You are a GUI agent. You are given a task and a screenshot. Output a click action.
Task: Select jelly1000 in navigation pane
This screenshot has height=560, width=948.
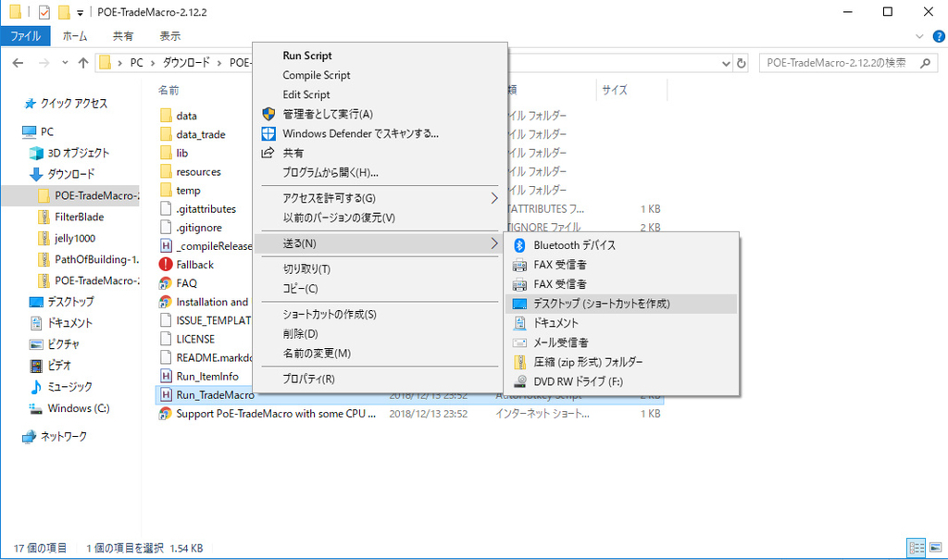tap(75, 238)
